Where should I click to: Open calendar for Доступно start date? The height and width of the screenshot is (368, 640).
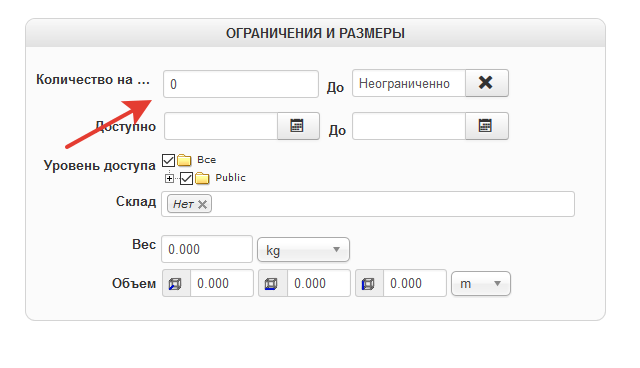pos(298,126)
